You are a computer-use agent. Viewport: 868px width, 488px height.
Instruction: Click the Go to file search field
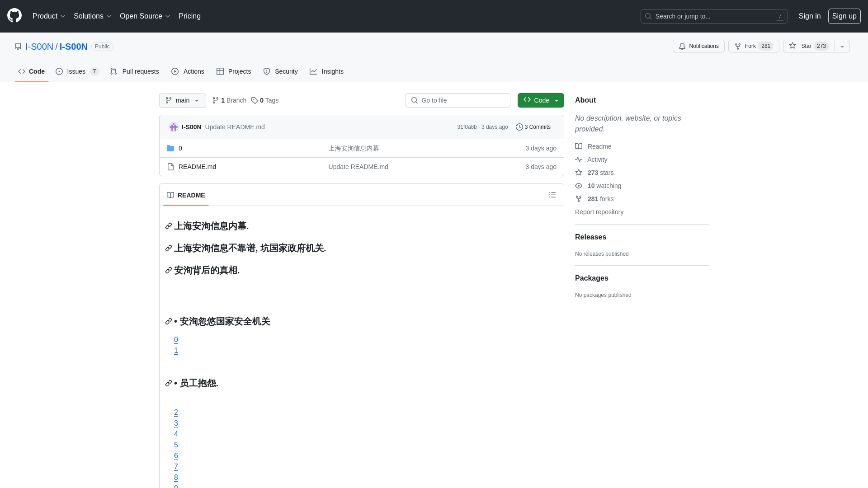(x=458, y=100)
